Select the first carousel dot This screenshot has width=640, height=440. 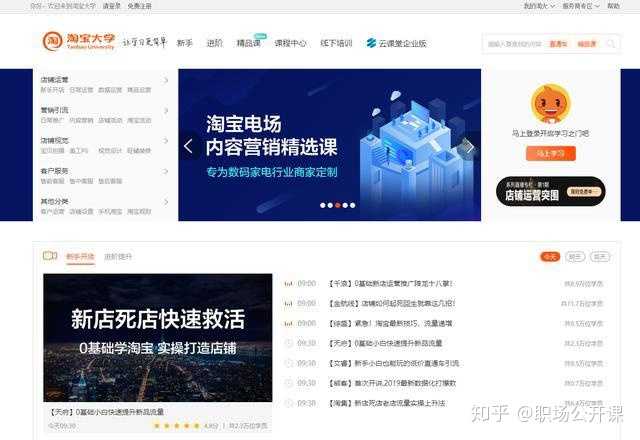[x=322, y=205]
